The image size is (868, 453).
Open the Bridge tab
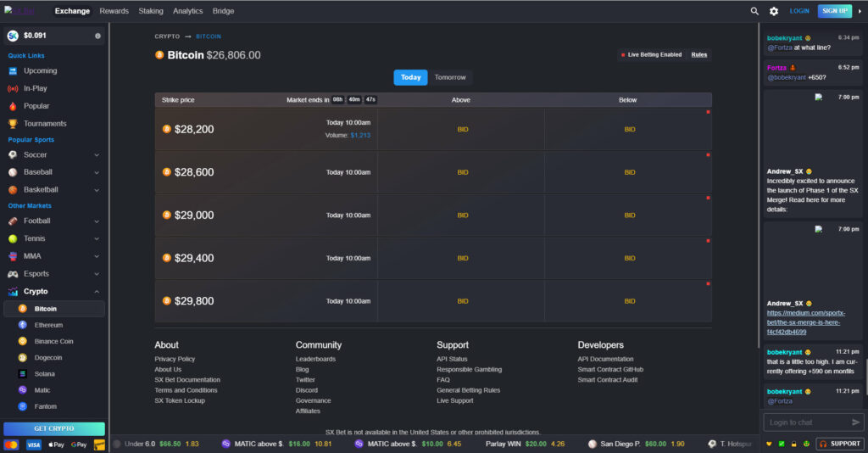223,11
